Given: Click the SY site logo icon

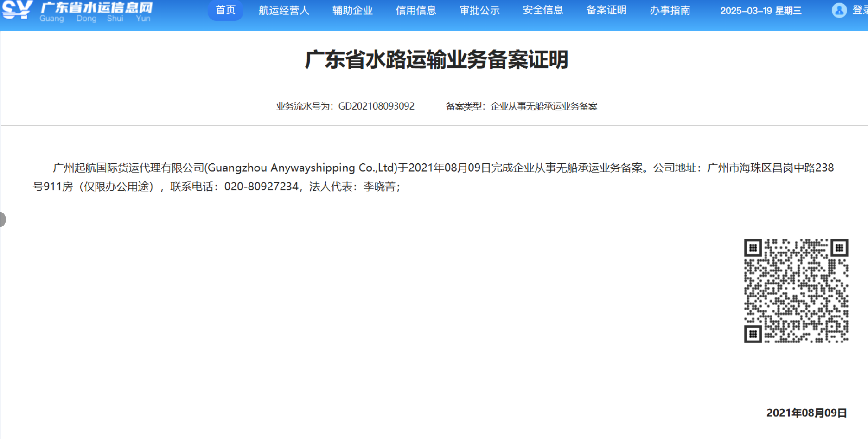Looking at the screenshot, I should [x=17, y=10].
